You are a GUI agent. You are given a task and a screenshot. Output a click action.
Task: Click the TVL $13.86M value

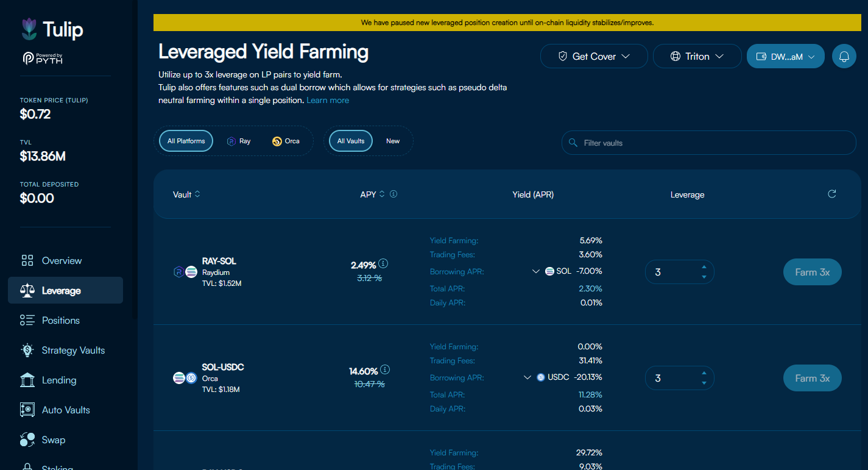point(43,157)
